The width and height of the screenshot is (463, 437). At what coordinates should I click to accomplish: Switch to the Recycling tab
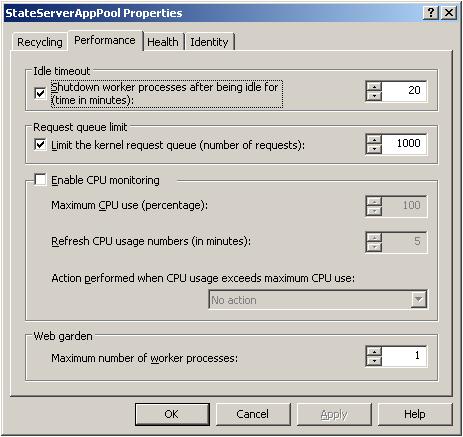tap(40, 42)
